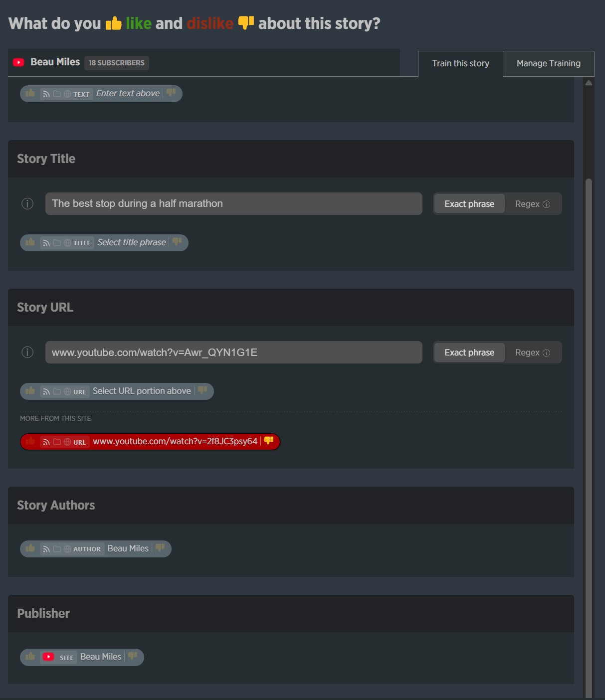Screen dimensions: 605x700
Task: Click the info icon beside Story URL field
Action: pyautogui.click(x=27, y=352)
